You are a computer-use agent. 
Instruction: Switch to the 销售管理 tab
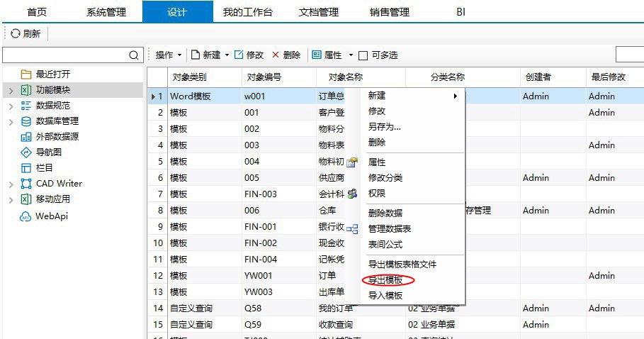(390, 12)
